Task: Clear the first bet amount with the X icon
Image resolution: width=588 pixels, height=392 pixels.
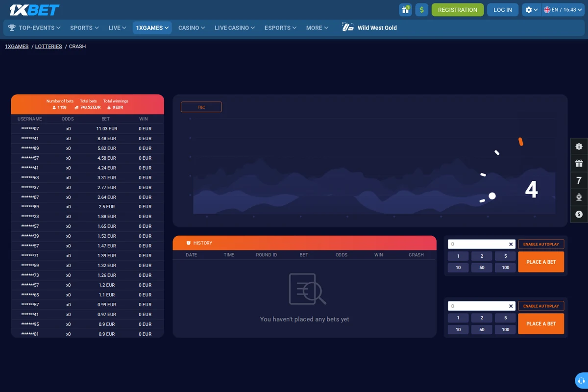Action: tap(511, 244)
